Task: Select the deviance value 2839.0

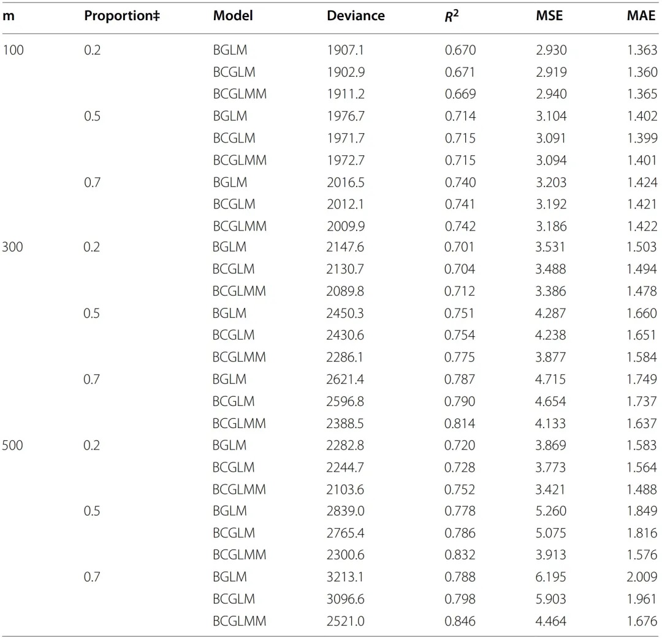Action: pos(345,510)
